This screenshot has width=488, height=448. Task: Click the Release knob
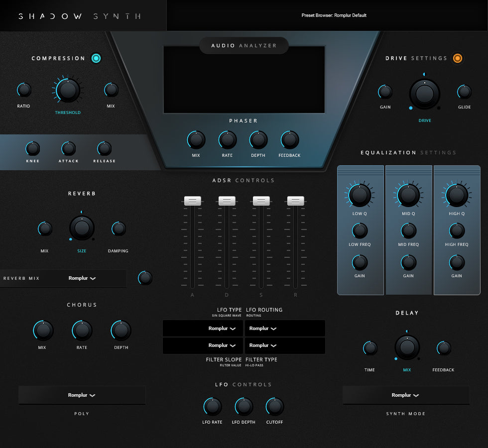coord(104,149)
